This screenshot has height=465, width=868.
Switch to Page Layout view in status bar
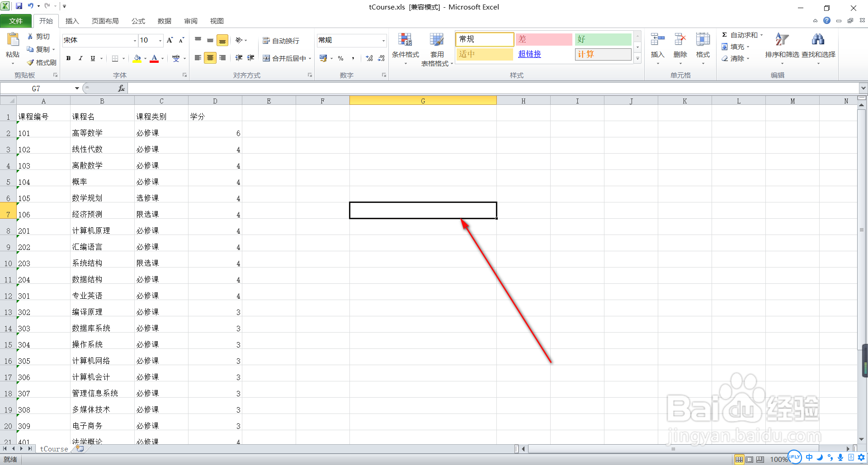point(750,459)
